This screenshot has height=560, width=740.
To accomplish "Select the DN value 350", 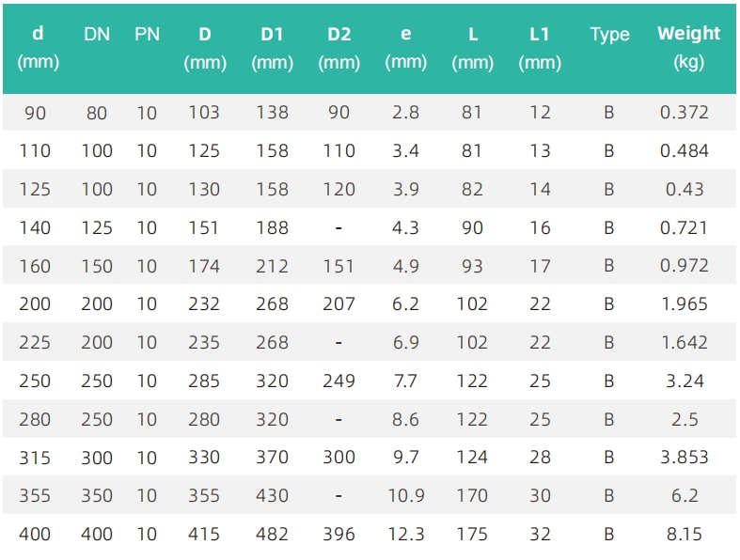I will [97, 495].
